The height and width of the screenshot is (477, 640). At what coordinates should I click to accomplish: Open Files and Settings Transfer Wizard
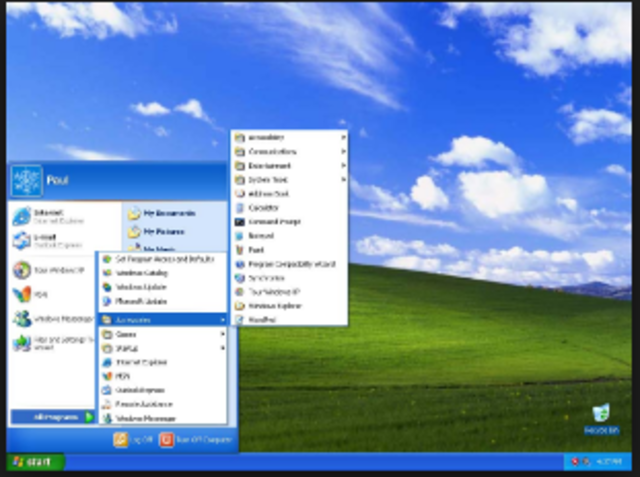[53, 343]
